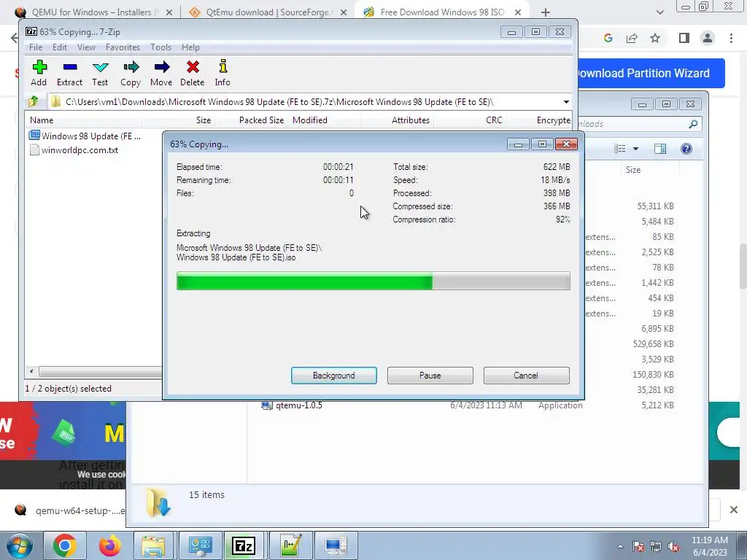Open the Tools menu
Viewport: 747px width, 560px height.
tap(160, 47)
